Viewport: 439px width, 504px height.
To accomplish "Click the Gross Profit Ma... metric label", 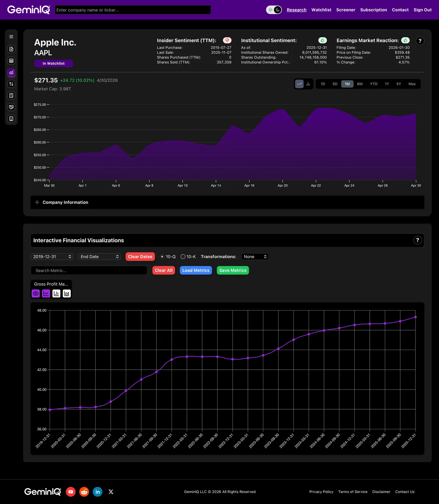I will tap(51, 284).
